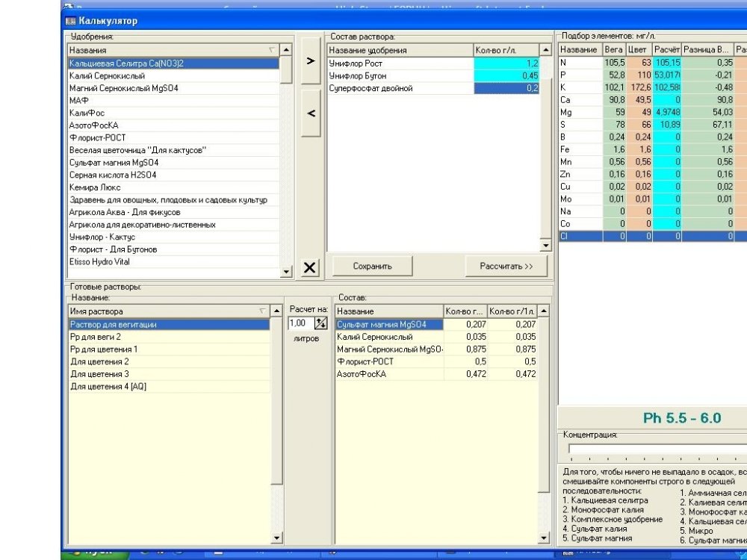Click the Сохранить button

[x=372, y=267]
